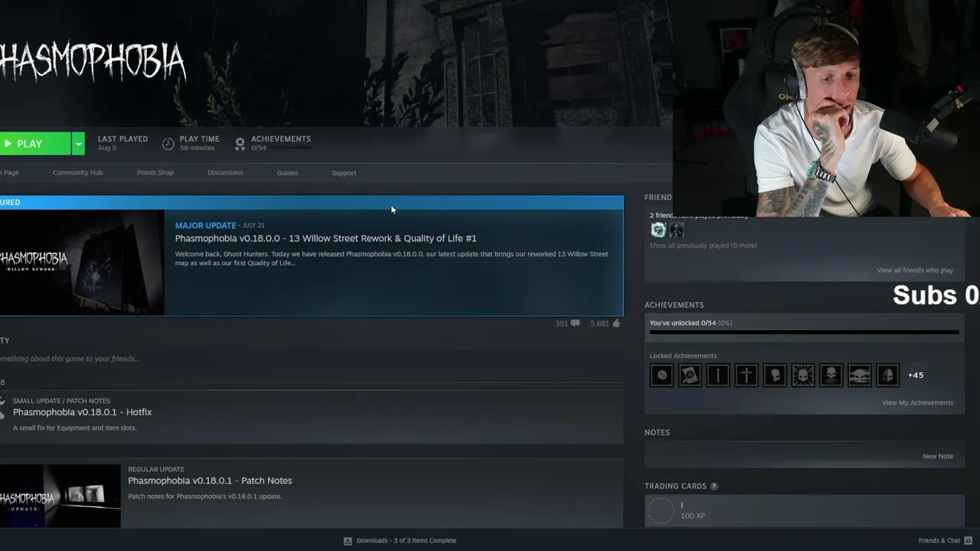Open the Guides tab
Screen dimensions: 980x551
click(x=287, y=173)
